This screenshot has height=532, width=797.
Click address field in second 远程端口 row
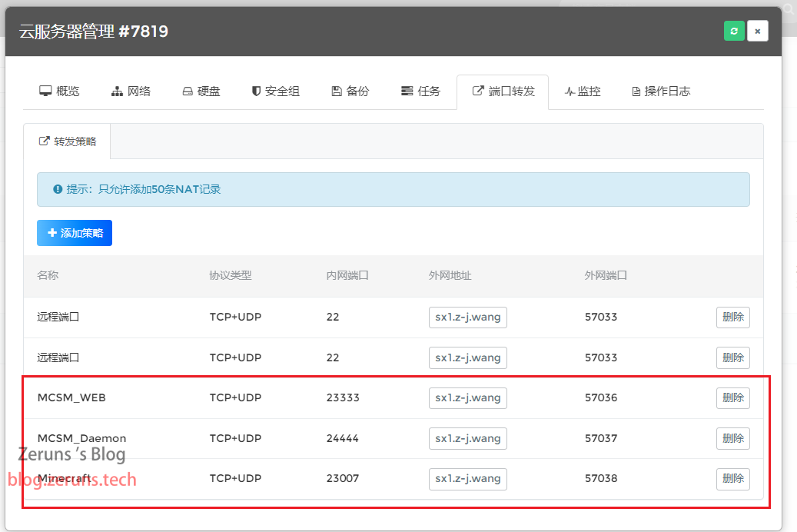[467, 357]
